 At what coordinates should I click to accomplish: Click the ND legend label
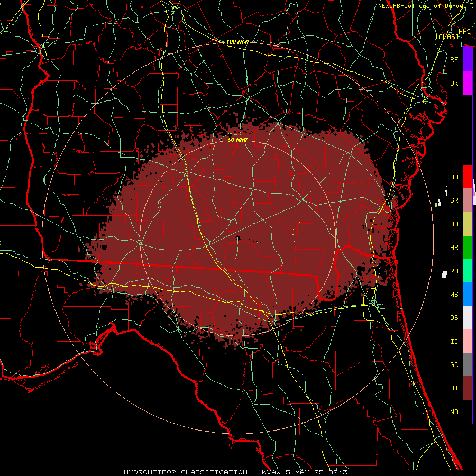[454, 412]
